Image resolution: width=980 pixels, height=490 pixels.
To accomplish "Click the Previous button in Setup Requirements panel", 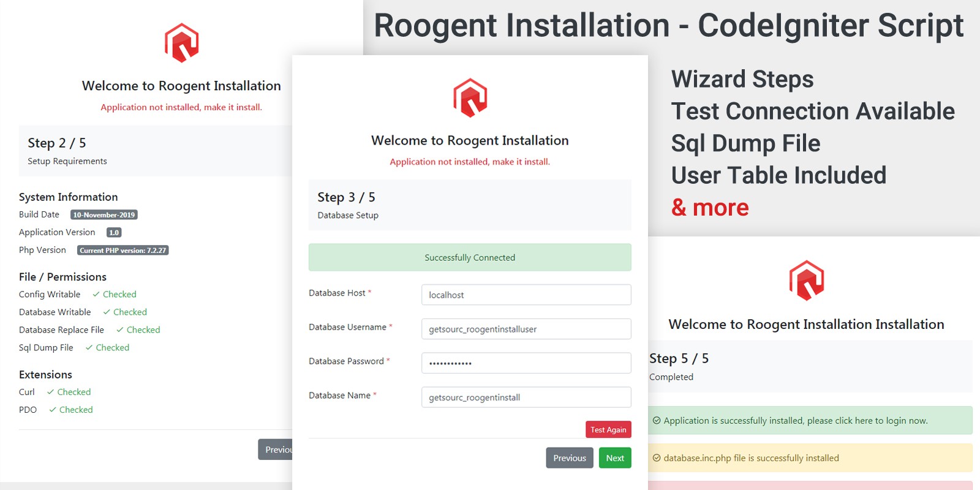I will [275, 450].
